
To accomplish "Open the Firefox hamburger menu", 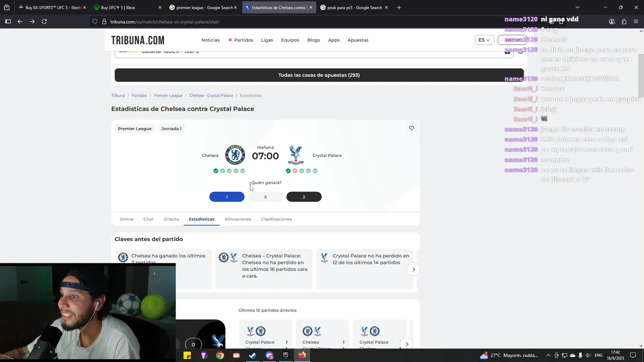I will [636, 22].
